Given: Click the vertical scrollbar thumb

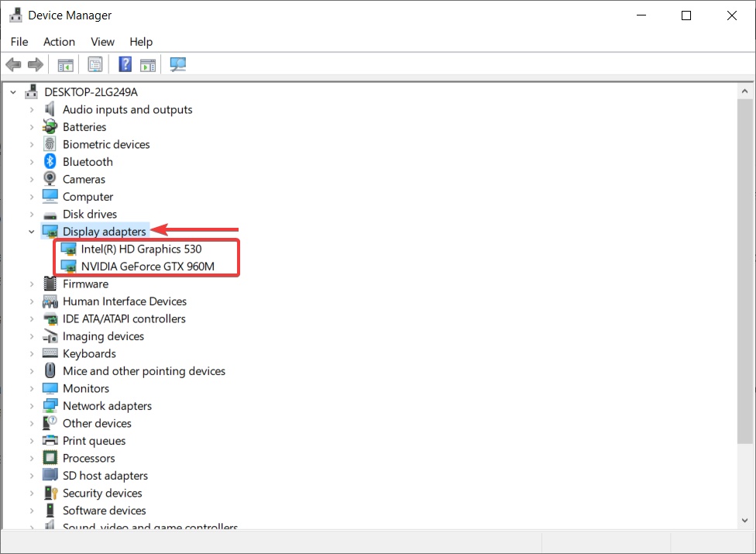Looking at the screenshot, I should pyautogui.click(x=745, y=271).
